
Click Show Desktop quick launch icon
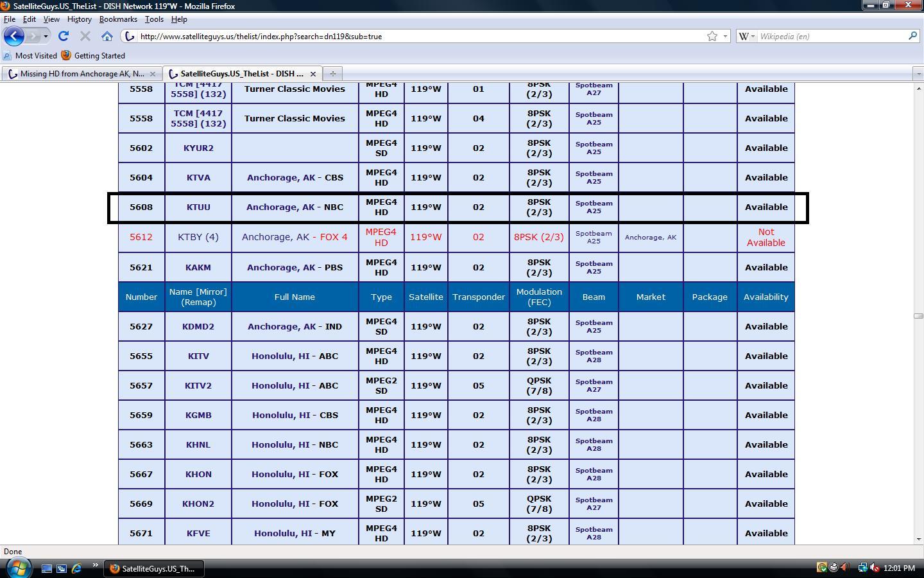pos(47,568)
